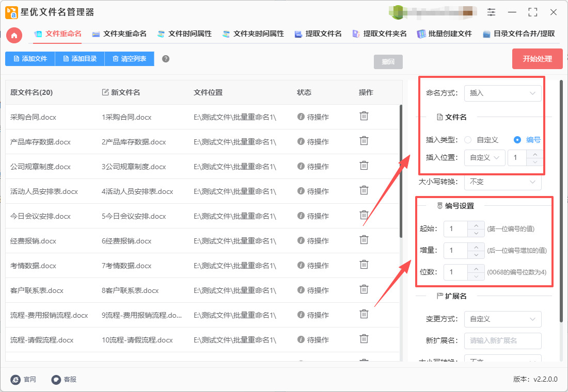Click the 原文件名(20) column header

(31, 92)
